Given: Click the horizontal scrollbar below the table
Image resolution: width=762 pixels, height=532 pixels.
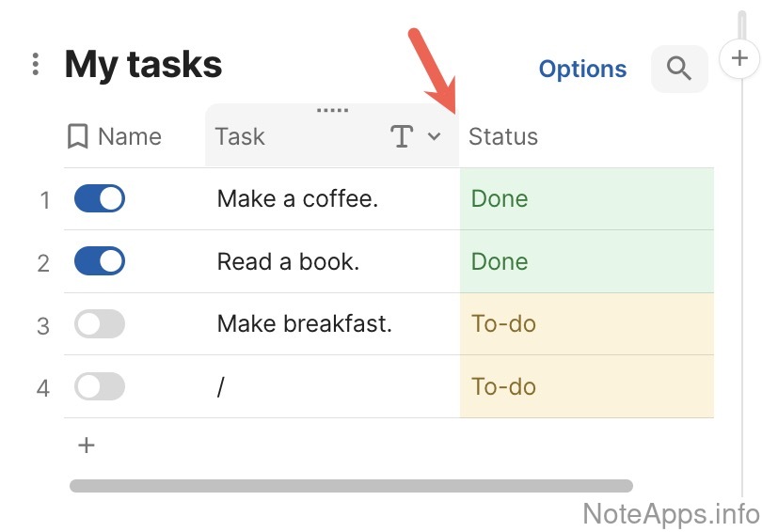Looking at the screenshot, I should point(351,486).
